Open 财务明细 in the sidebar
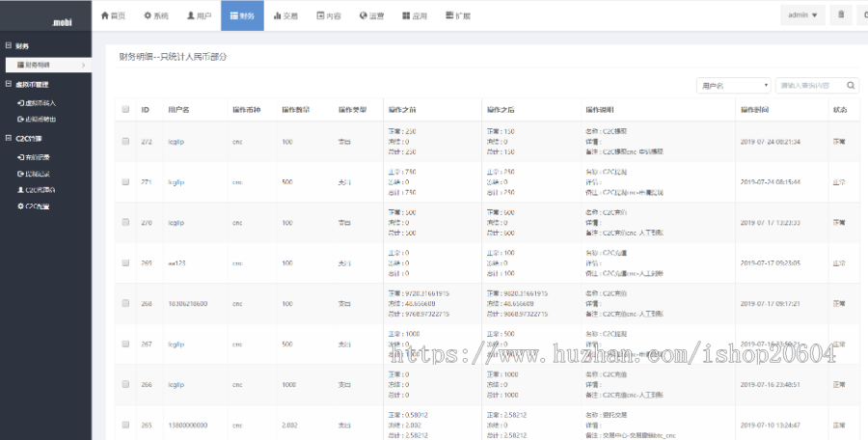This screenshot has height=440, width=868. (48, 65)
